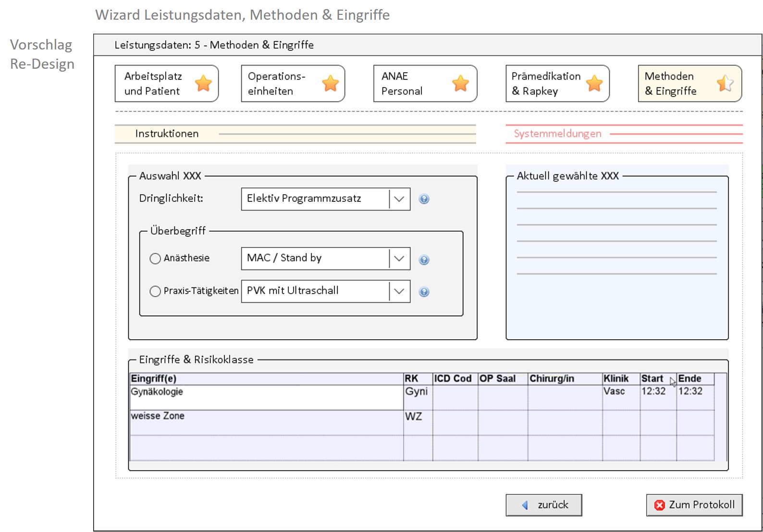Open help icon beside PVK mit Ultraschall

(x=424, y=292)
